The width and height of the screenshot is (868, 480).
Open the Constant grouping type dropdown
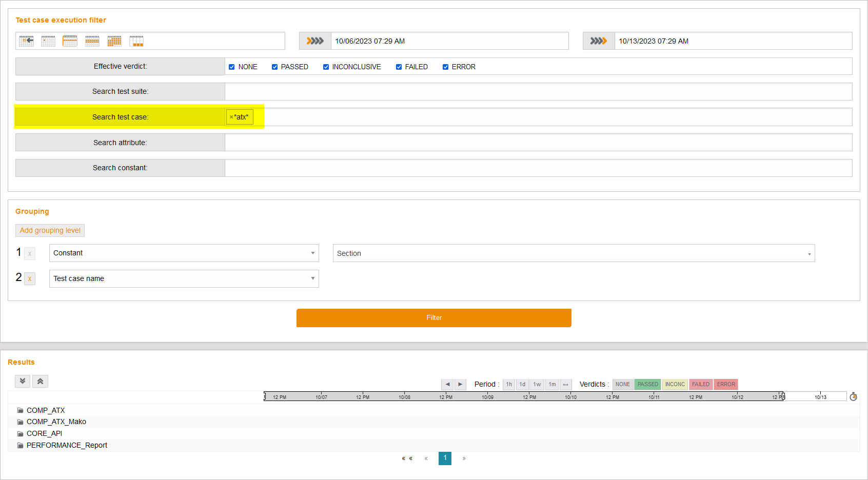[x=184, y=253]
